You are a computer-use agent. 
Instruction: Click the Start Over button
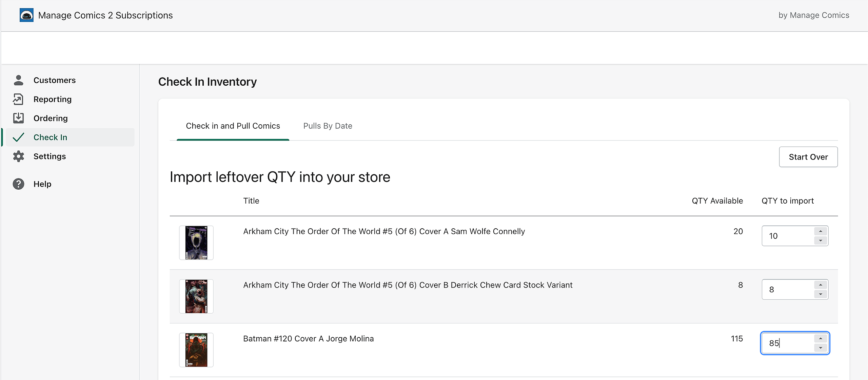tap(808, 157)
